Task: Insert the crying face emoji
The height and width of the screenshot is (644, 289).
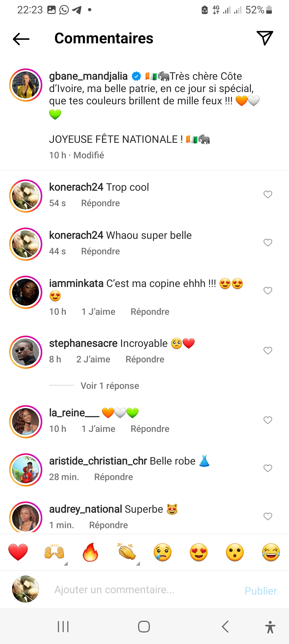Action: 162,552
